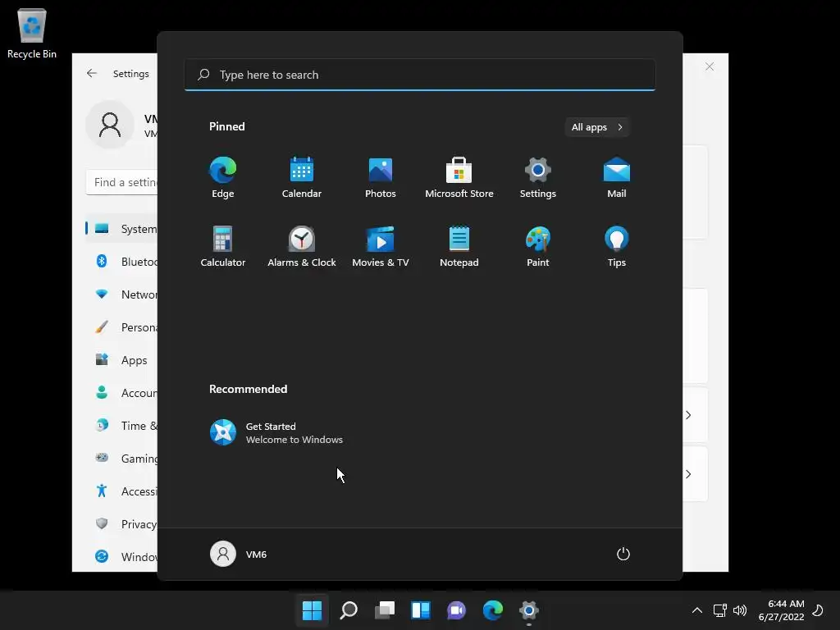
Task: Open Microsoft Store pinned app
Action: click(x=459, y=177)
